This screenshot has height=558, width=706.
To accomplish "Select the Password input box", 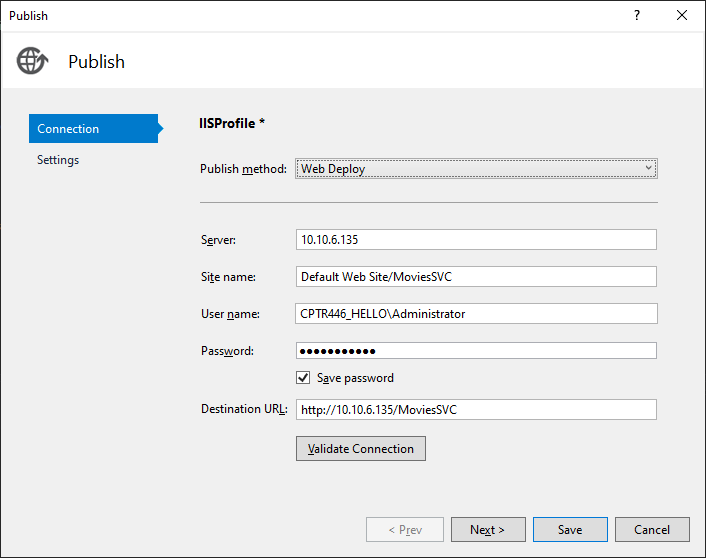I will [x=476, y=351].
